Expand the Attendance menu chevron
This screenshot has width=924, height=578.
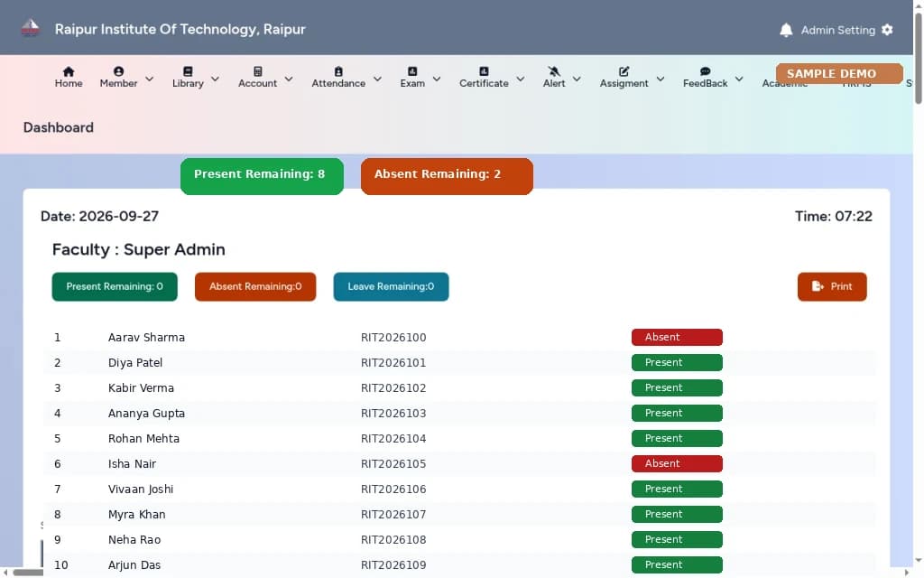tap(377, 79)
